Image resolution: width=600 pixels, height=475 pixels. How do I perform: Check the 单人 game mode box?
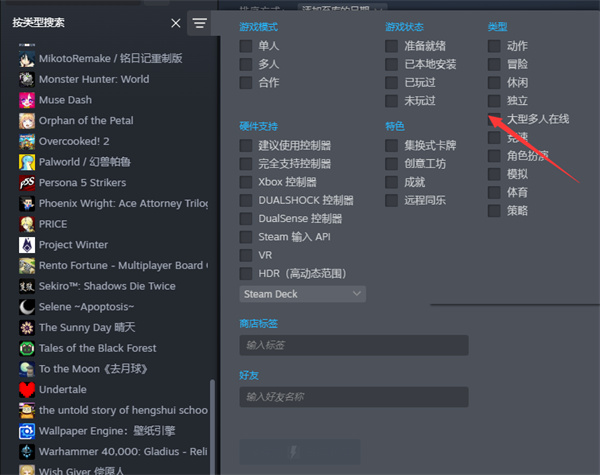click(246, 46)
